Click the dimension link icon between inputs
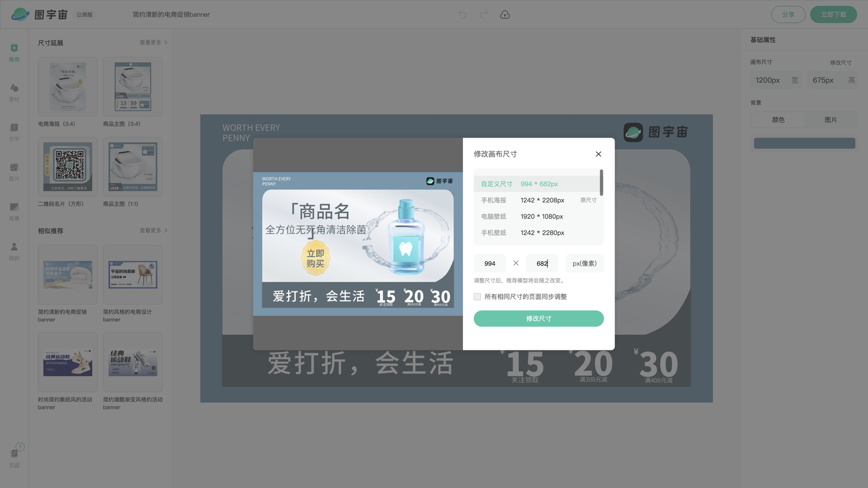Screen dimensions: 868x488 [x=516, y=263]
